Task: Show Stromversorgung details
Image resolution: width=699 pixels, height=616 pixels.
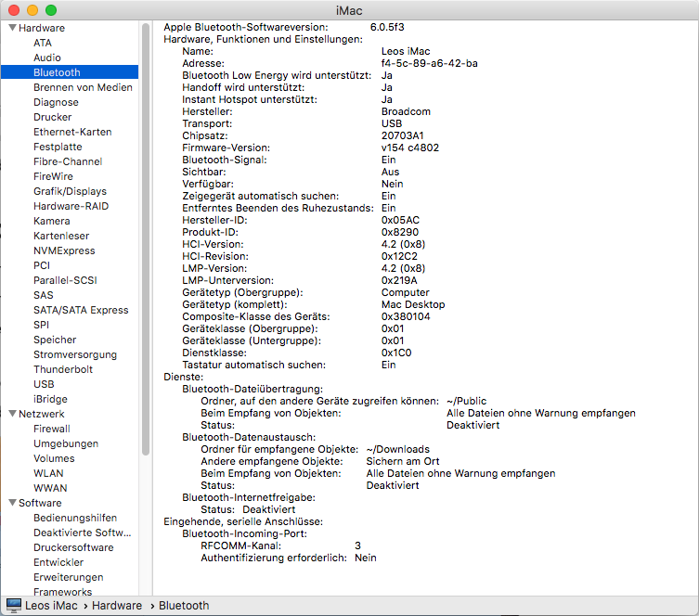Action: coord(75,354)
